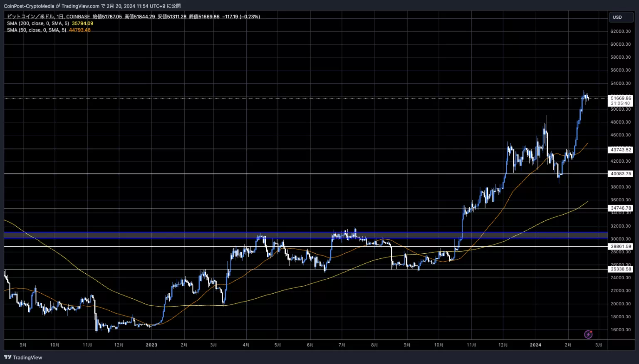Select the 40083.75 horizontal line label
The height and width of the screenshot is (364, 639).
tap(621, 174)
